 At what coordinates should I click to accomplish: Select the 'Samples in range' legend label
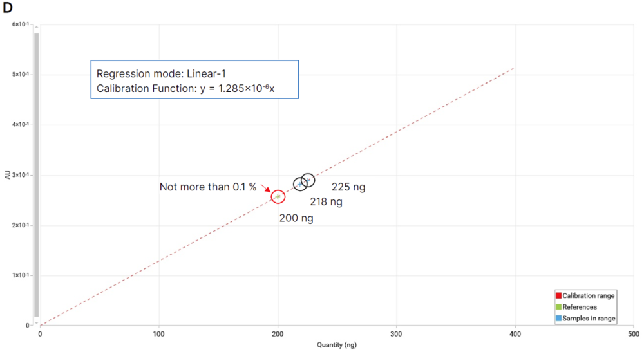pos(589,319)
